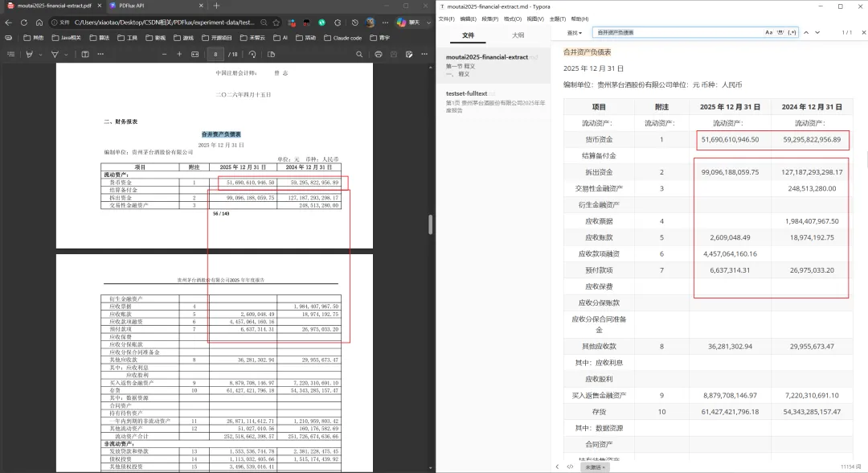Image resolution: width=868 pixels, height=473 pixels.
Task: Click 合并资产负债表 heading in PDF
Action: pos(221,134)
